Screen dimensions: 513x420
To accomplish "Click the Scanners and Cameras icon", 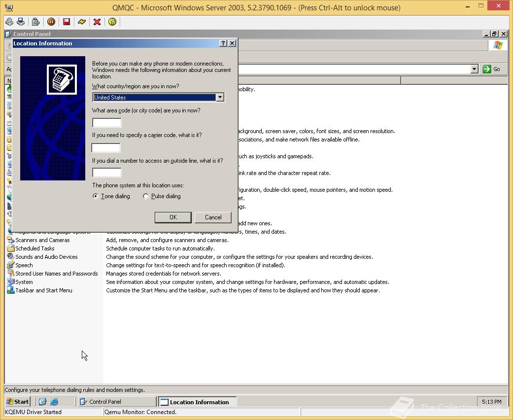I will (x=10, y=240).
